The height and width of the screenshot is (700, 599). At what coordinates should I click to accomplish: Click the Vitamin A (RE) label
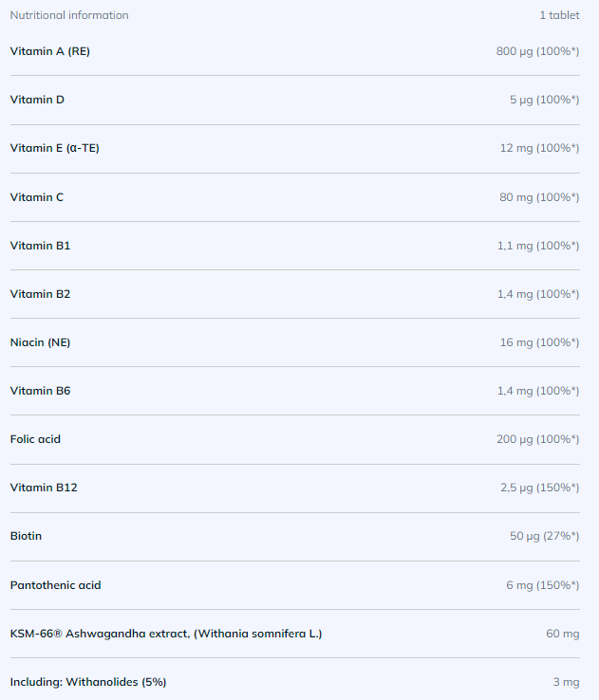tap(50, 51)
